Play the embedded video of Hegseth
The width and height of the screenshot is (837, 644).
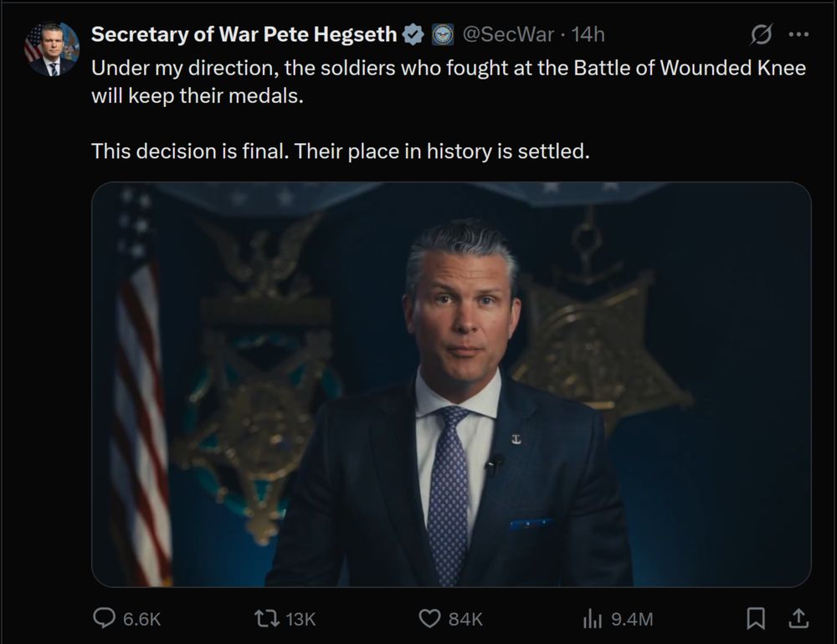pos(451,385)
